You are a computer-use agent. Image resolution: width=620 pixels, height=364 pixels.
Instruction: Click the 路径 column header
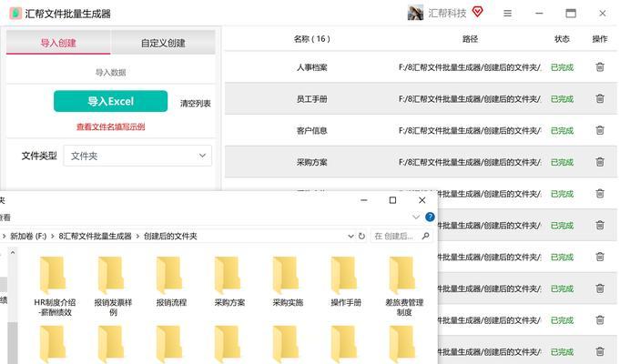click(470, 39)
